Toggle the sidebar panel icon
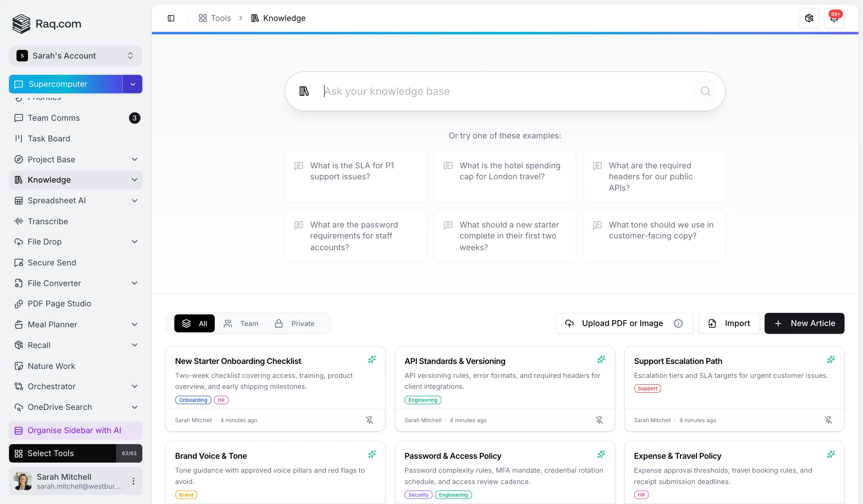 point(171,18)
